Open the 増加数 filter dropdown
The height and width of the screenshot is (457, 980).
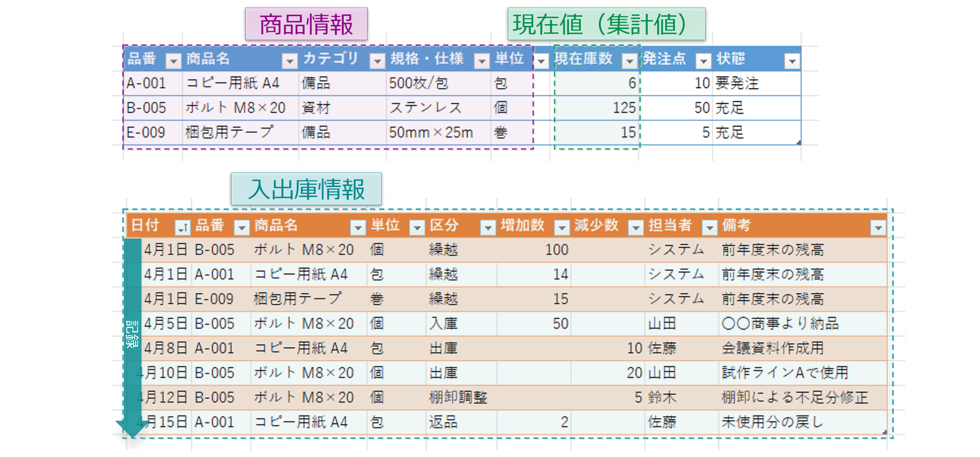pyautogui.click(x=562, y=227)
